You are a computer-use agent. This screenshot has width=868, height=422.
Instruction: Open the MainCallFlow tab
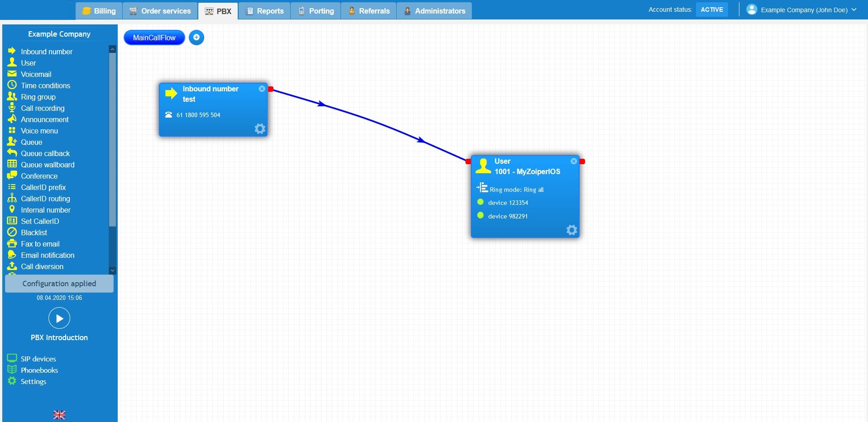pos(154,38)
